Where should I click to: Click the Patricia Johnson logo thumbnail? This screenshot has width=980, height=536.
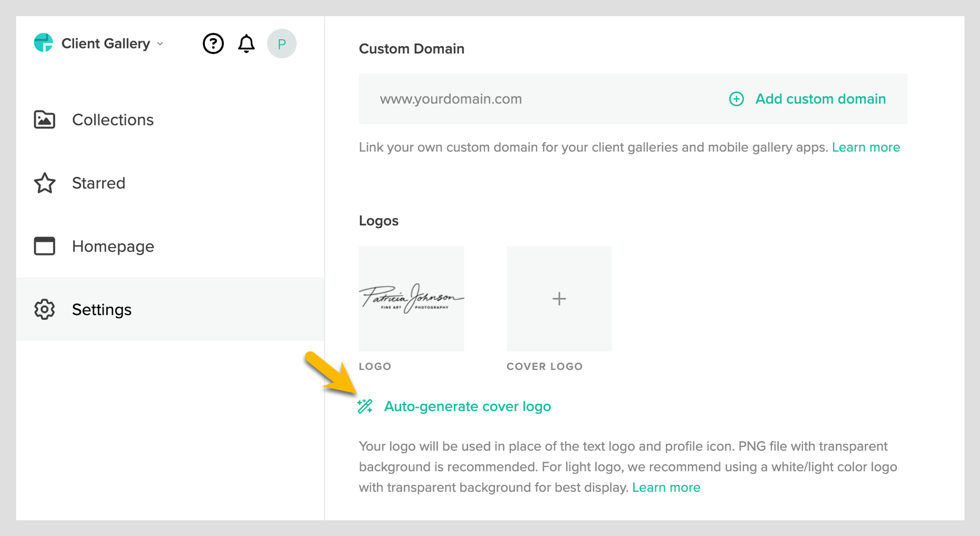[412, 298]
